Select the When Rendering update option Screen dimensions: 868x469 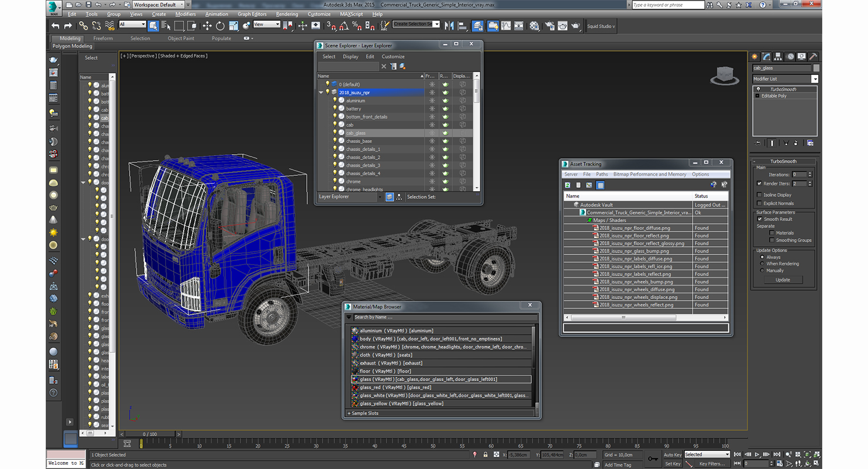[762, 264]
